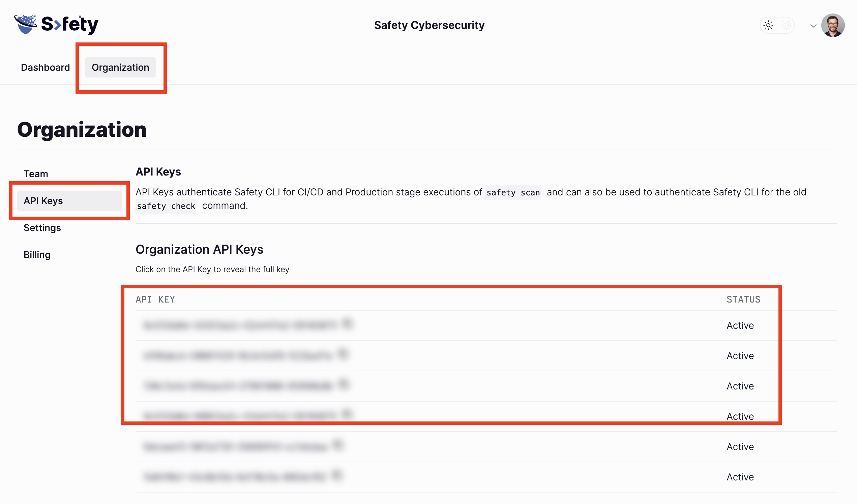Select light theme with the sun icon
Screen dimensions: 857x504
pos(768,25)
